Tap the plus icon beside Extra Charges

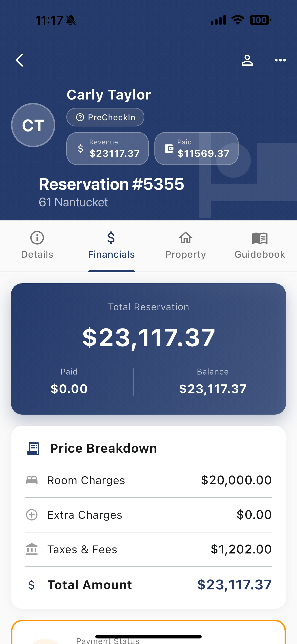(x=32, y=515)
